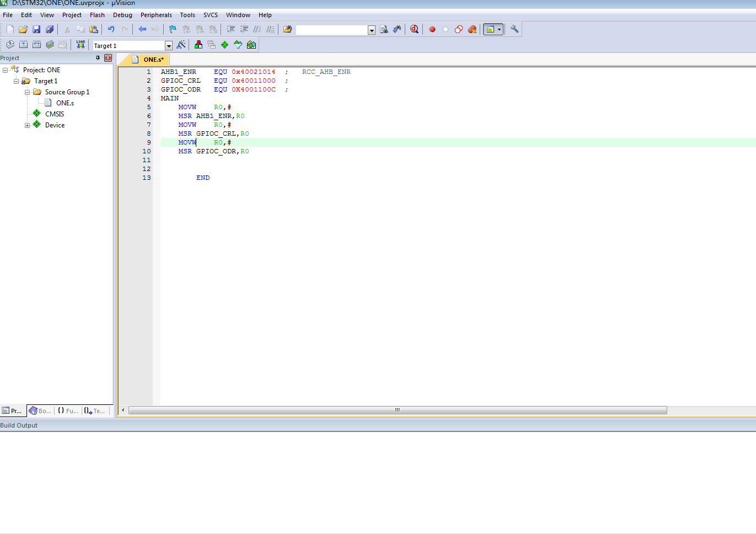Unindent the selected lines
Screen dimensions: 756x534
pyautogui.click(x=244, y=29)
